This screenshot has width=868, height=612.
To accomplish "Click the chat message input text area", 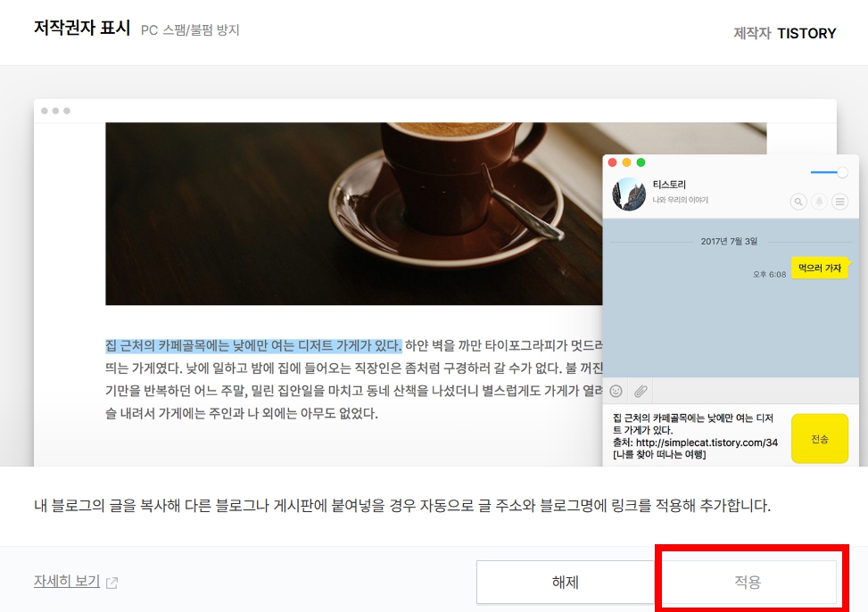I will point(696,436).
